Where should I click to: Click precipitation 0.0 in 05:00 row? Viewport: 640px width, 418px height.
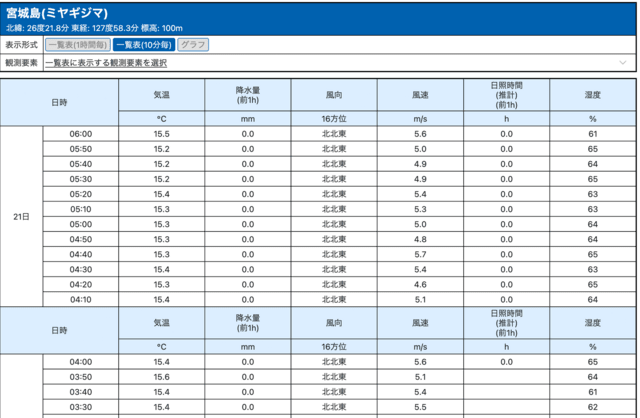pos(248,225)
